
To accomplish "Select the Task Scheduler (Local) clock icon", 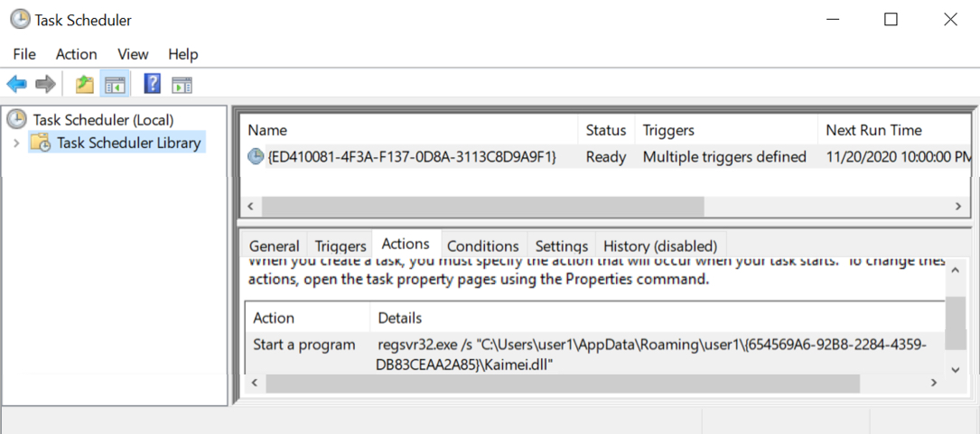I will [17, 119].
